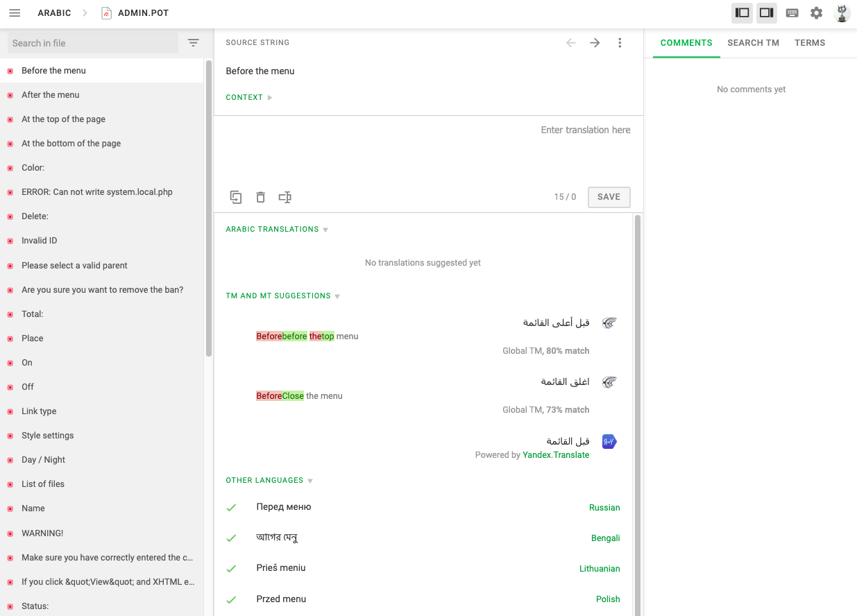Viewport: 857px width, 616px height.
Task: Switch to the Search TM tab
Action: click(753, 43)
